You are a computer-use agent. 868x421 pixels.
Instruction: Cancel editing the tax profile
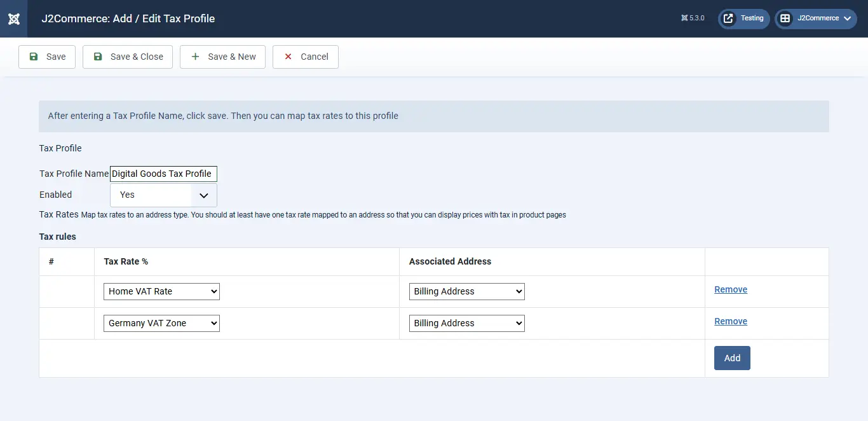pos(306,57)
